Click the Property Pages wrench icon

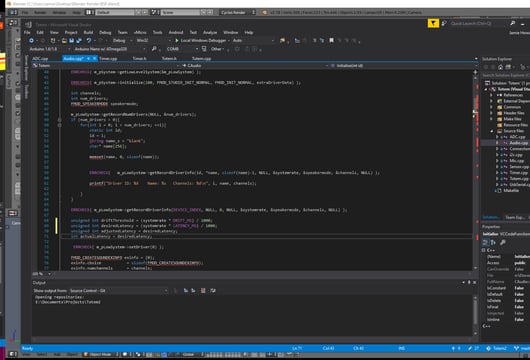503,242
